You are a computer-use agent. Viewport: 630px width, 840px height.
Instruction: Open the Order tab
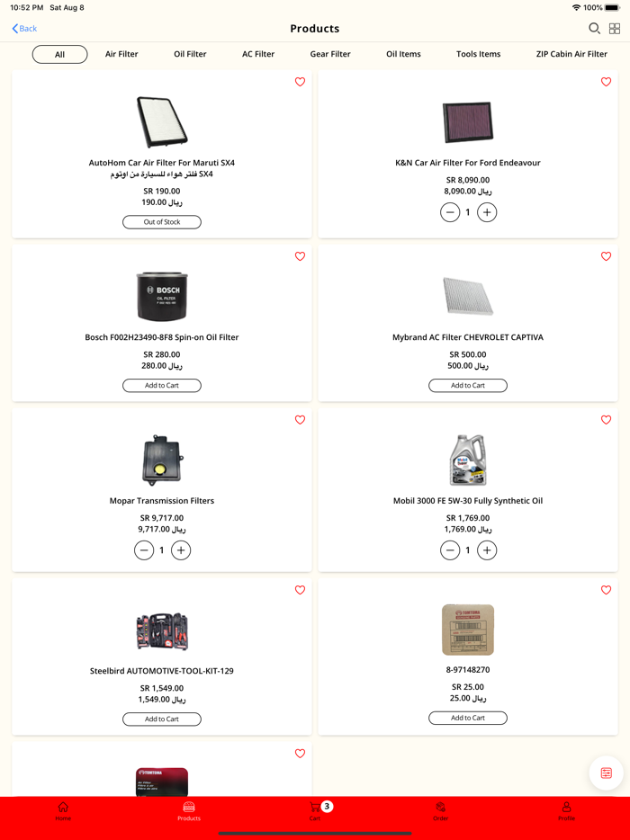click(441, 810)
